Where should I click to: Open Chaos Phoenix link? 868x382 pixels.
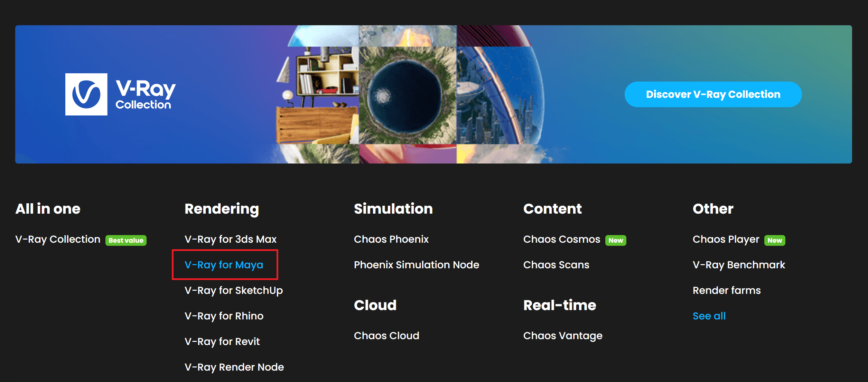point(391,239)
